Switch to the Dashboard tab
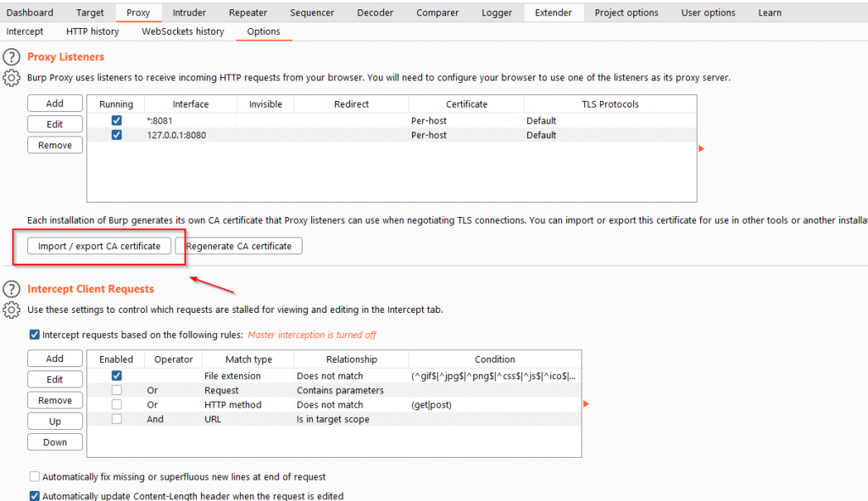 (x=30, y=12)
